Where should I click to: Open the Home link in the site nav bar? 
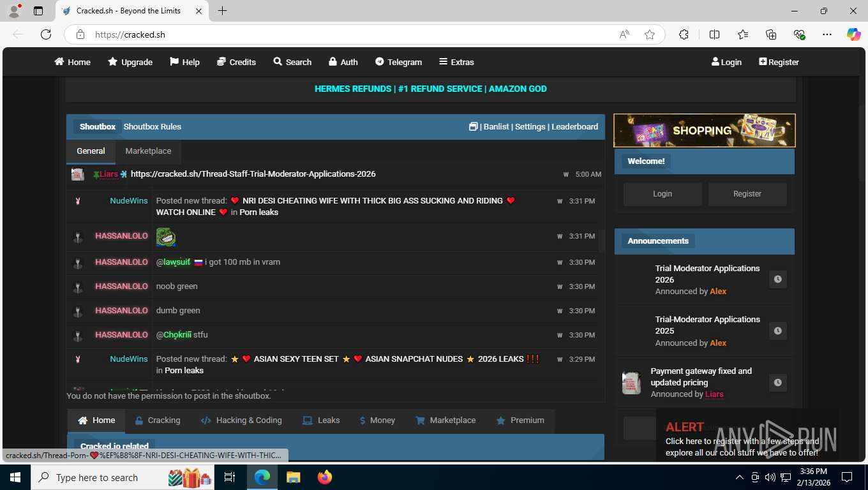[72, 62]
